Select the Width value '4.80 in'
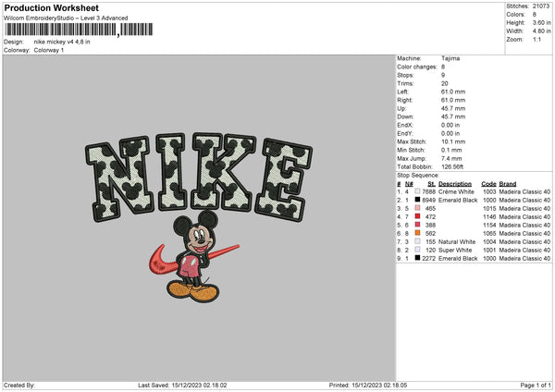This screenshot has width=555, height=392. 541,31
